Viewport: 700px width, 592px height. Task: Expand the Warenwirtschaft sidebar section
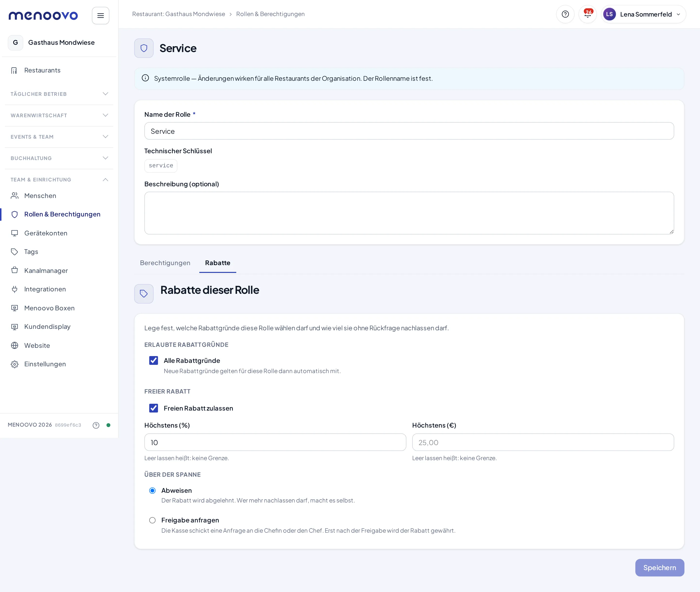point(59,116)
